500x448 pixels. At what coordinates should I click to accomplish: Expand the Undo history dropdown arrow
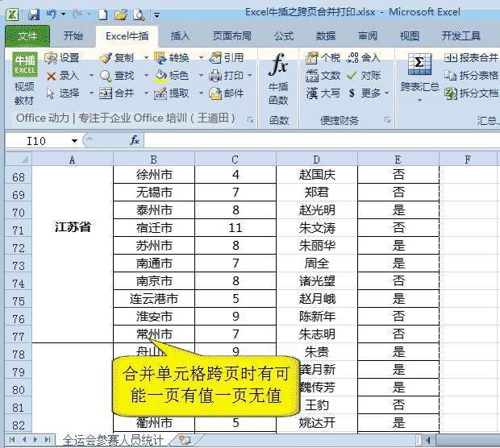click(x=63, y=15)
